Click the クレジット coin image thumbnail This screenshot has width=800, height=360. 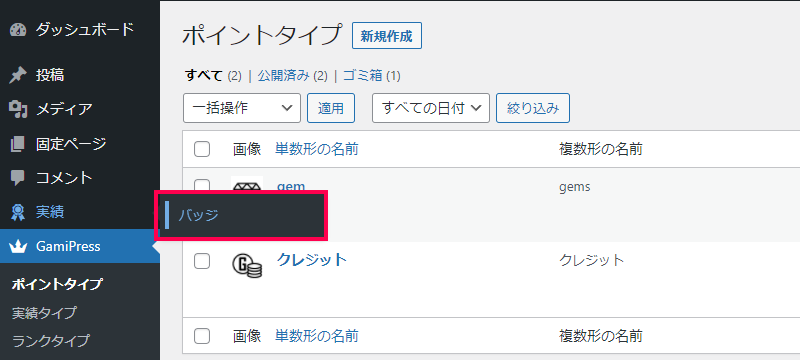pyautogui.click(x=247, y=265)
